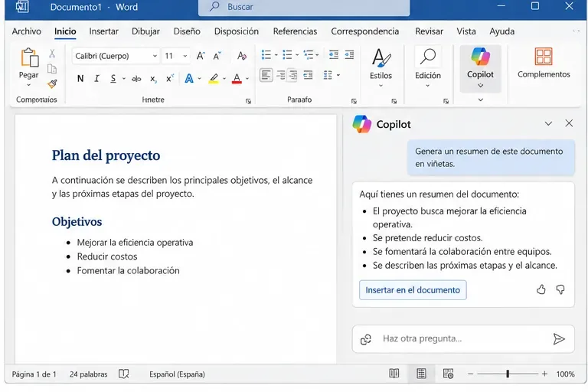Decrease font size with the smaller A icon
Viewport: 588px width, 392px height.
pyautogui.click(x=217, y=56)
